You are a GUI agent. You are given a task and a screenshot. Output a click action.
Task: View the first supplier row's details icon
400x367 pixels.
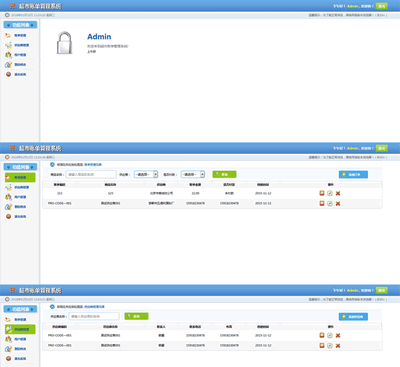[322, 335]
